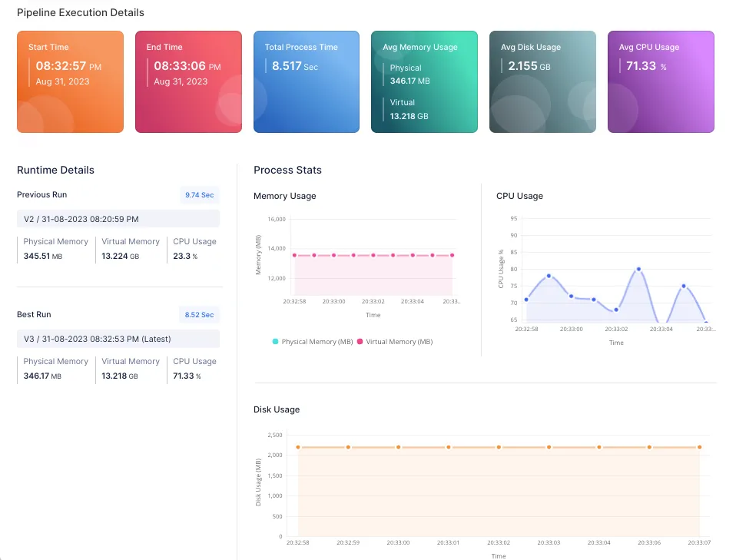Click the pink Virtual Memory (MB) legend marker

(x=360, y=342)
